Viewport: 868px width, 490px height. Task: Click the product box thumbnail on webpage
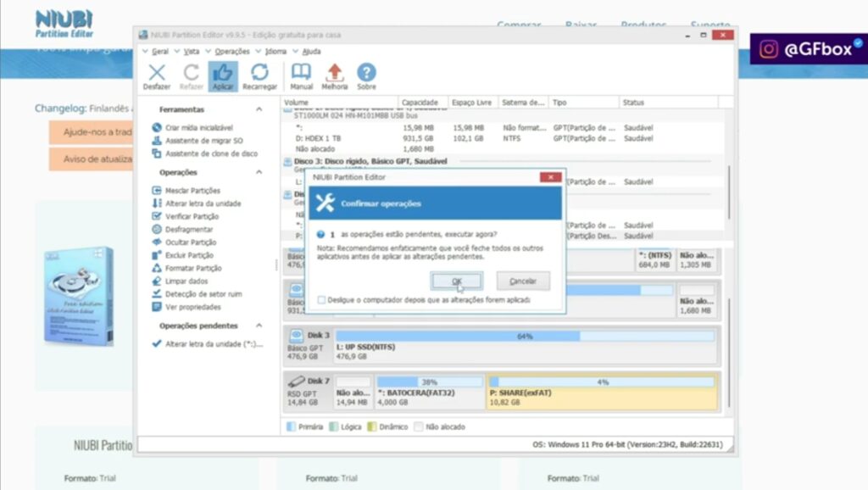point(79,296)
